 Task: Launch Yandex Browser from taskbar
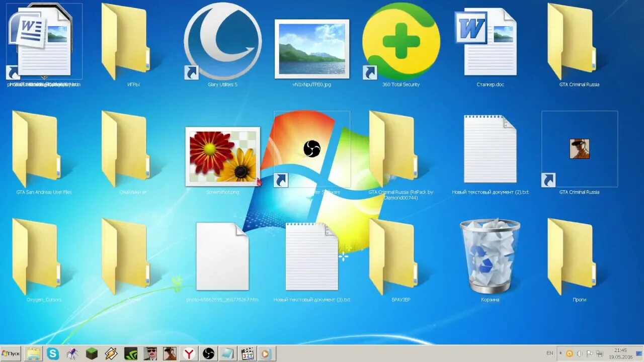point(189,354)
